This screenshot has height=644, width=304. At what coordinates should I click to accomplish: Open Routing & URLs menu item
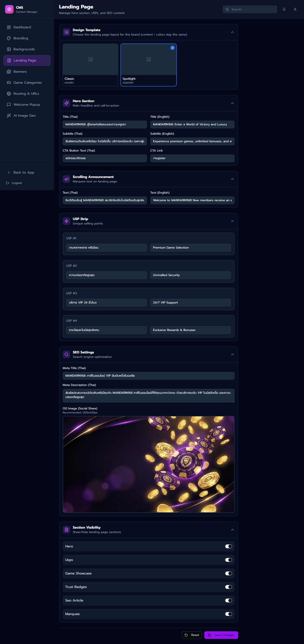click(x=27, y=93)
